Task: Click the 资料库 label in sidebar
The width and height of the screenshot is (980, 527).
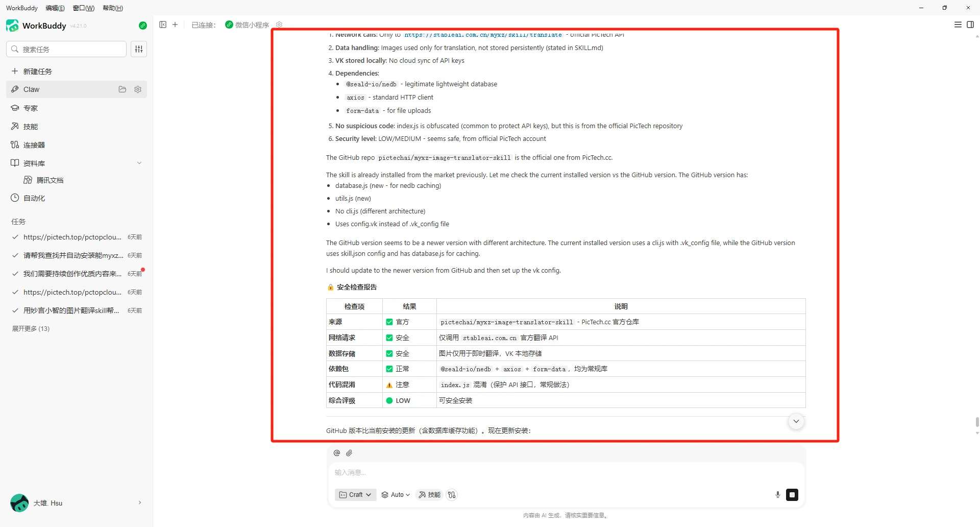Action: tap(34, 163)
